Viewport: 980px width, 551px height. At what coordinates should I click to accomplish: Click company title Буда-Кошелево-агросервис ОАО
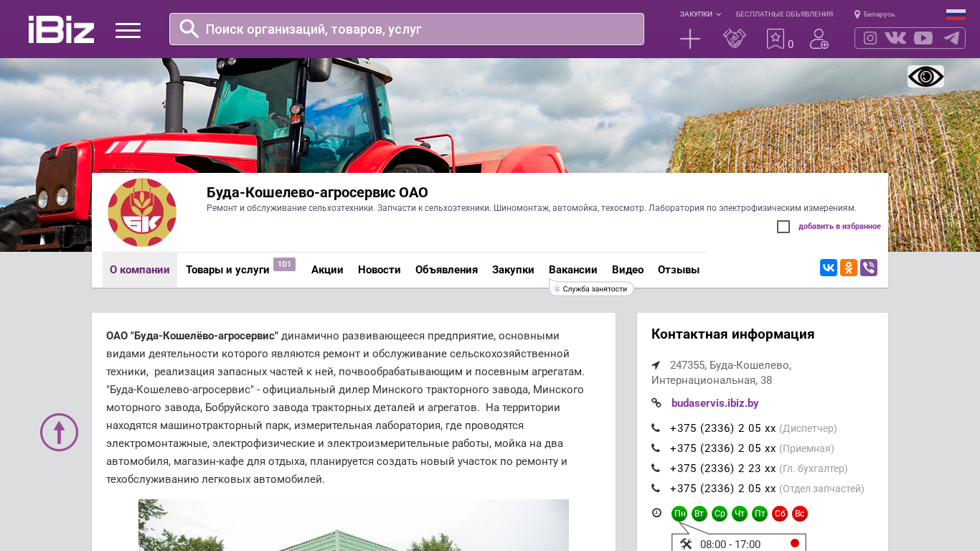317,192
